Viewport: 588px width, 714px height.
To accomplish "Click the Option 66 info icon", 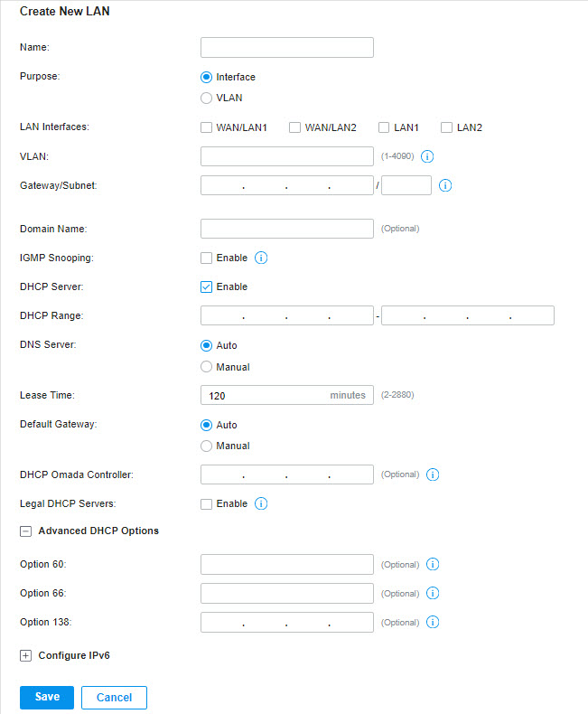I will (x=433, y=593).
